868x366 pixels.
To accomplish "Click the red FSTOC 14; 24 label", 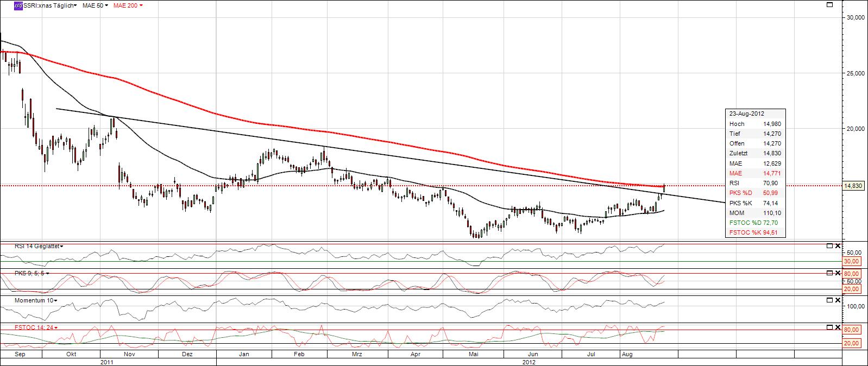I will (x=28, y=327).
